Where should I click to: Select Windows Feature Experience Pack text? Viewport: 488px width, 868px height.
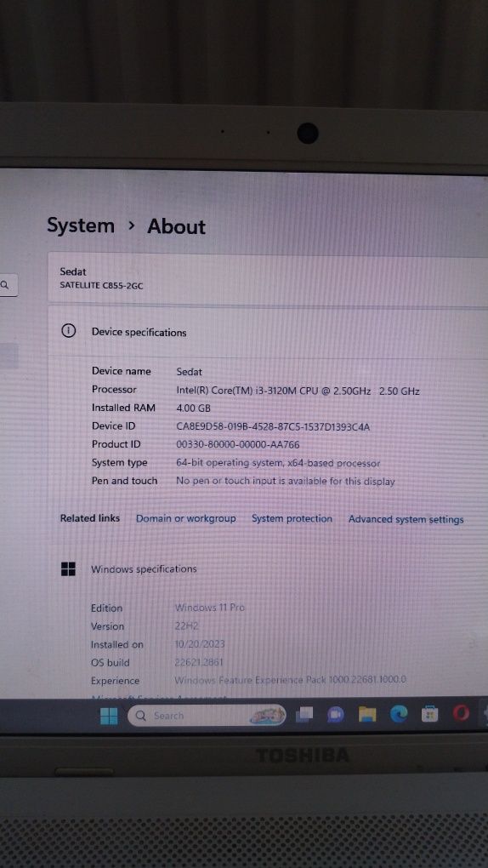coord(291,679)
